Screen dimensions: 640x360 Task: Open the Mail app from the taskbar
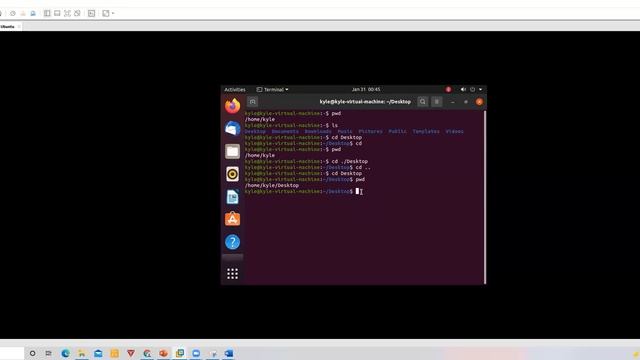click(98, 353)
